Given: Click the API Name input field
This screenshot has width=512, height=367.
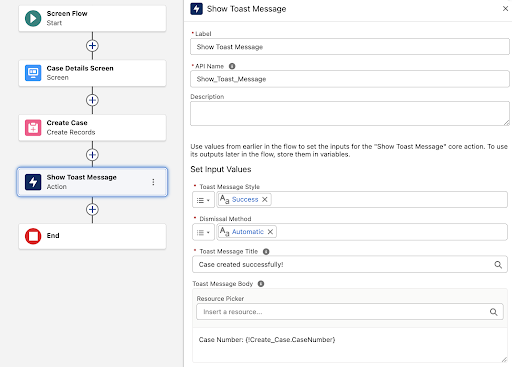Looking at the screenshot, I should coord(350,79).
